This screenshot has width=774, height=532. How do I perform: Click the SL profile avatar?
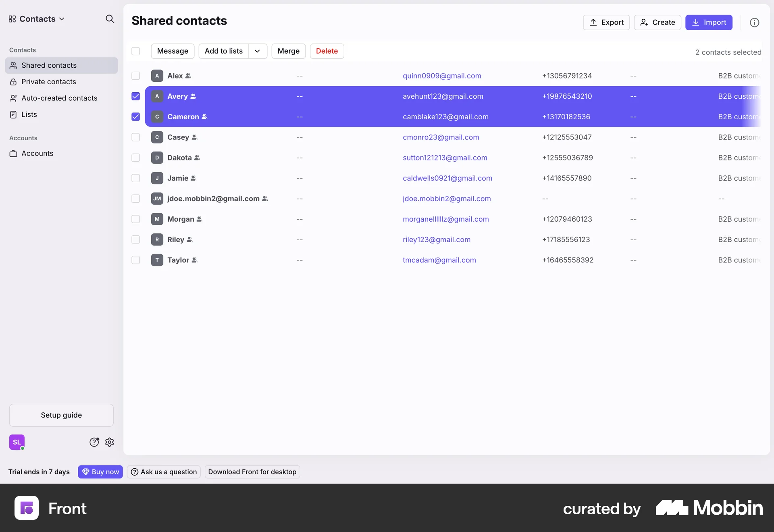coord(17,442)
